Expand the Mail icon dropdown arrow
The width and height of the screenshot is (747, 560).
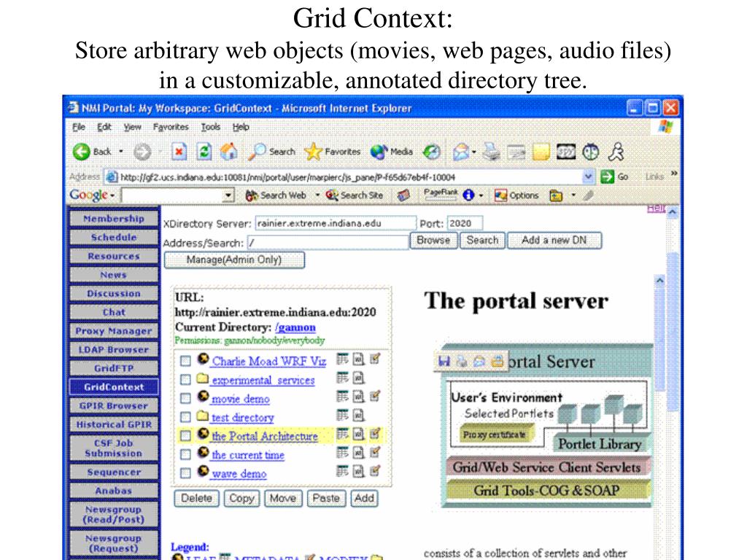click(474, 152)
